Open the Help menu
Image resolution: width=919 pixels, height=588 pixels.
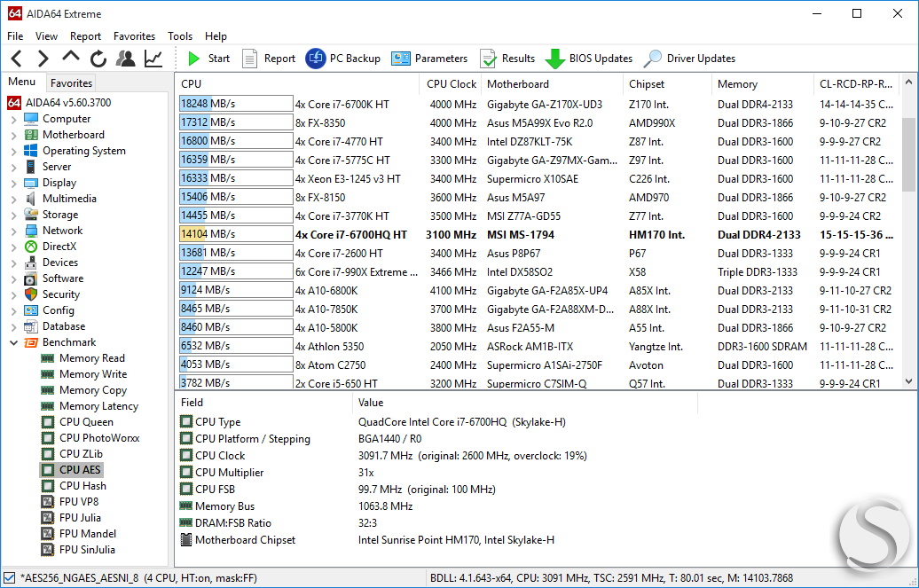tap(216, 36)
